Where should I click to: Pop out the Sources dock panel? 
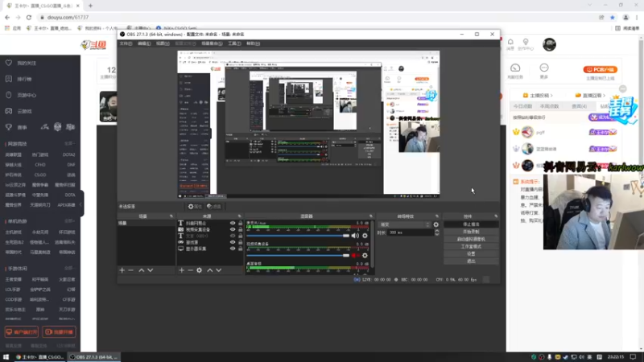pyautogui.click(x=239, y=216)
